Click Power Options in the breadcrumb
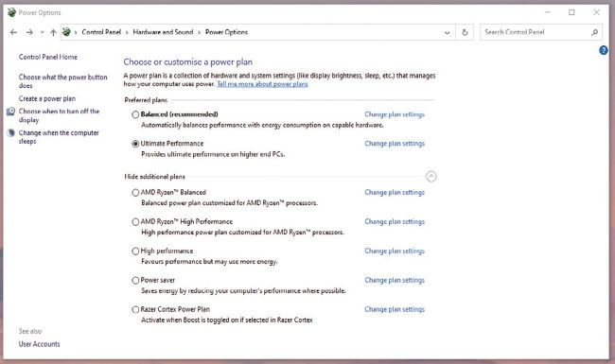This screenshot has width=615, height=364. click(226, 32)
